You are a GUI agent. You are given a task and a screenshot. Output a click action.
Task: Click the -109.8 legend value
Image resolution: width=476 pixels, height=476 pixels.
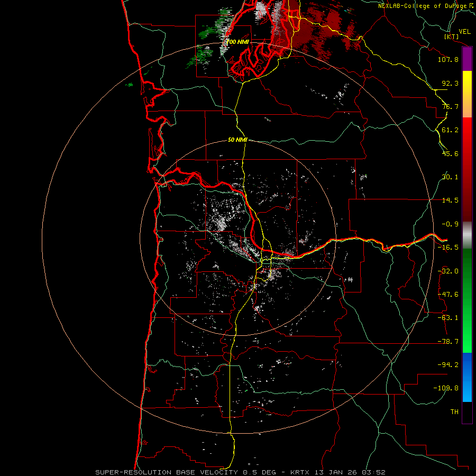(446, 388)
